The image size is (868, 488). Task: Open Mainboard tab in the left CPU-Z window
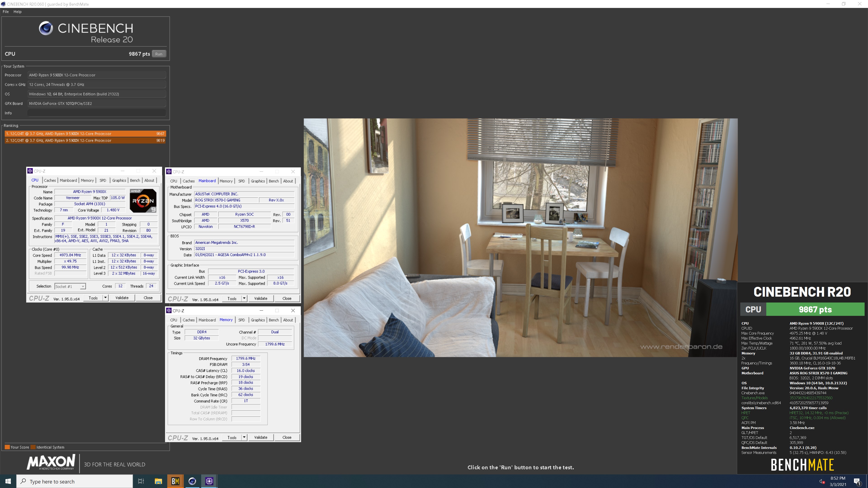(x=68, y=180)
